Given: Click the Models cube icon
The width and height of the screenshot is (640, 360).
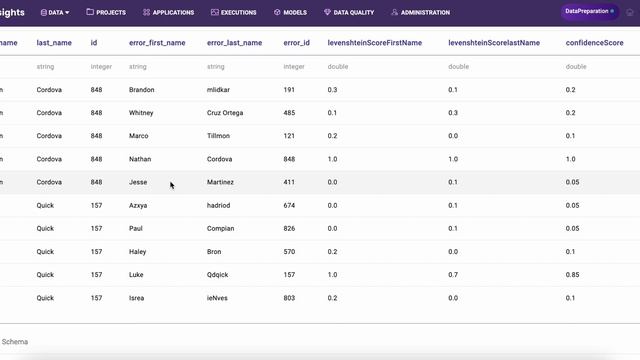Looking at the screenshot, I should coord(277,12).
